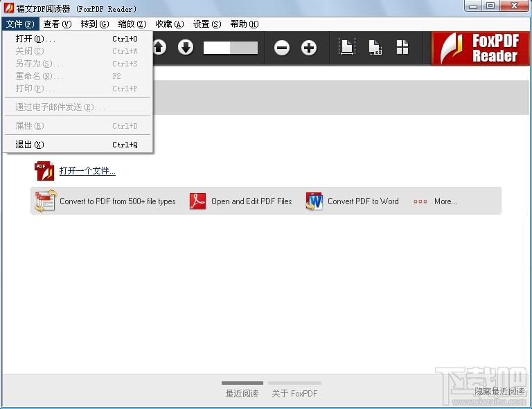Click the three red squares icon
The image size is (532, 409).
420,201
